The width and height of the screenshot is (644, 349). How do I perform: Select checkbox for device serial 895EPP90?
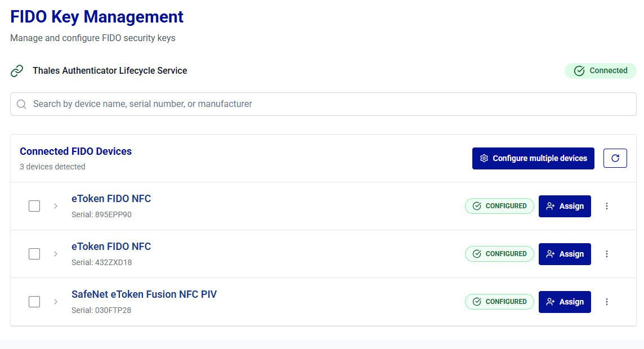34,206
